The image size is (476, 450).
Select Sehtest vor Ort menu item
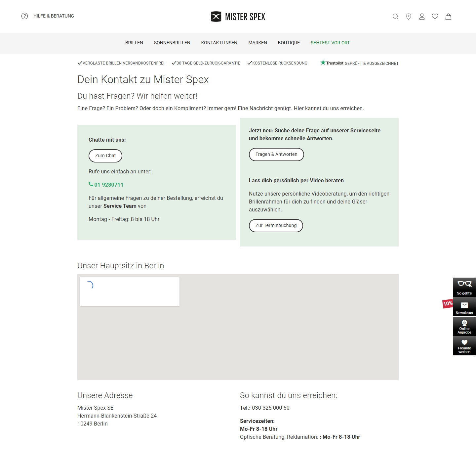[x=330, y=43]
